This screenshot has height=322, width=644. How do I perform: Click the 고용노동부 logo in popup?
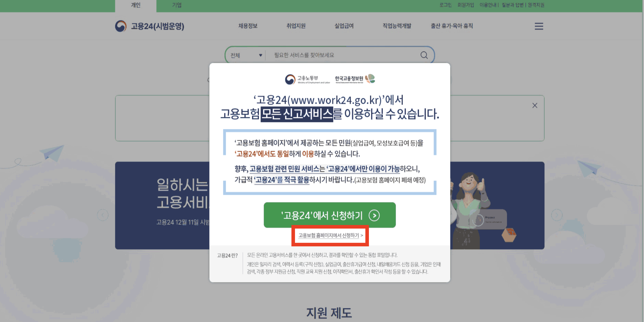point(307,79)
